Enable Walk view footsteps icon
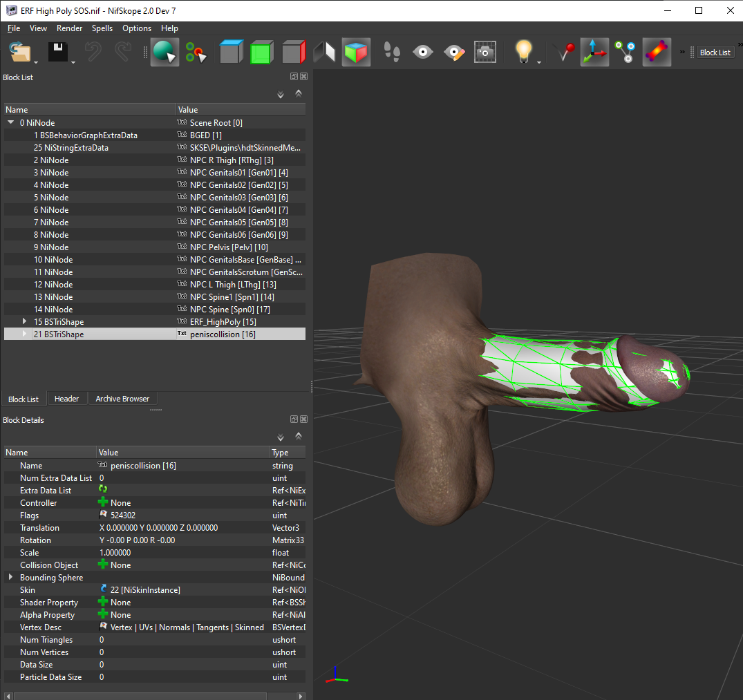The width and height of the screenshot is (743, 700). coord(392,52)
